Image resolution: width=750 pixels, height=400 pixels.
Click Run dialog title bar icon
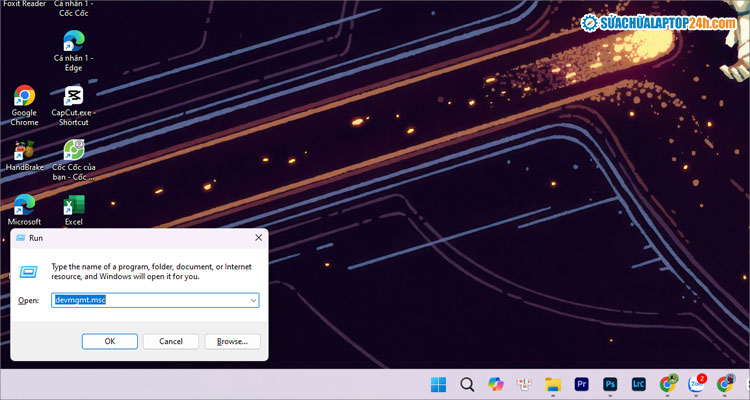pos(21,238)
